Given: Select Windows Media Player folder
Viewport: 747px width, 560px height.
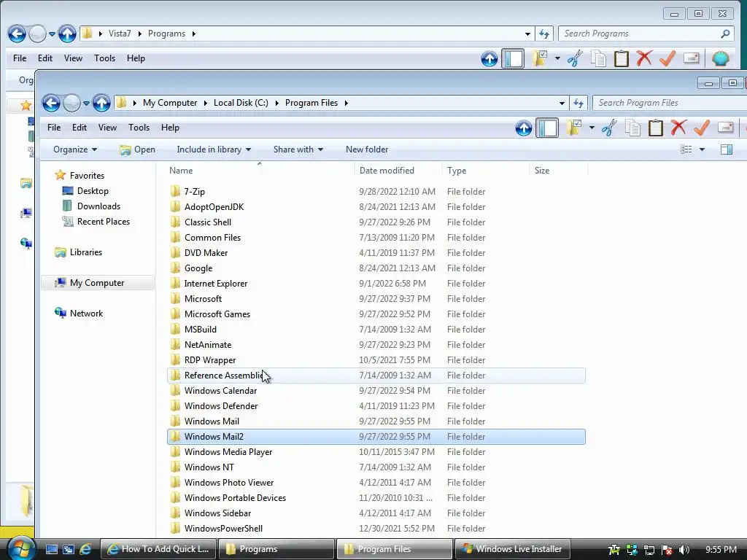Looking at the screenshot, I should (x=228, y=452).
